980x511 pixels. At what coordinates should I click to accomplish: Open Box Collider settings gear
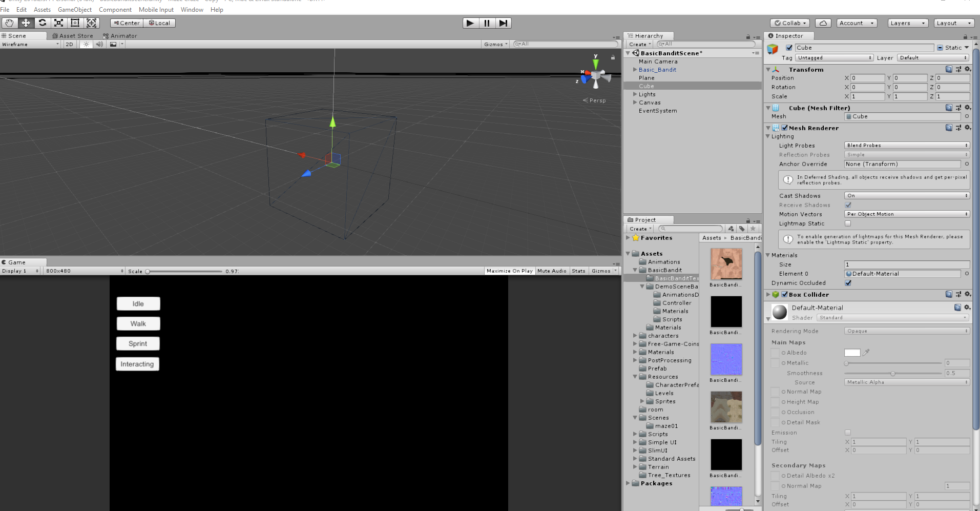[967, 294]
